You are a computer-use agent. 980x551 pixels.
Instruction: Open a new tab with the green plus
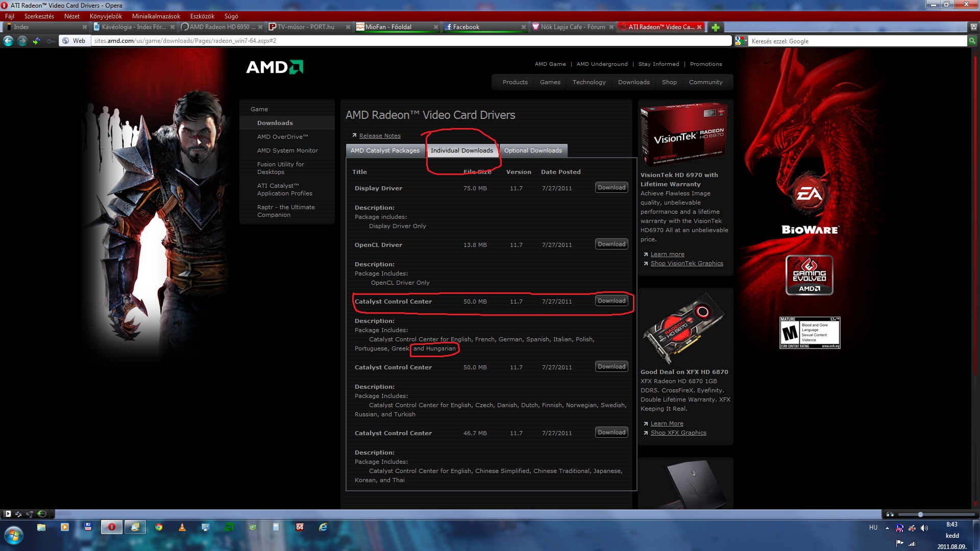(715, 27)
